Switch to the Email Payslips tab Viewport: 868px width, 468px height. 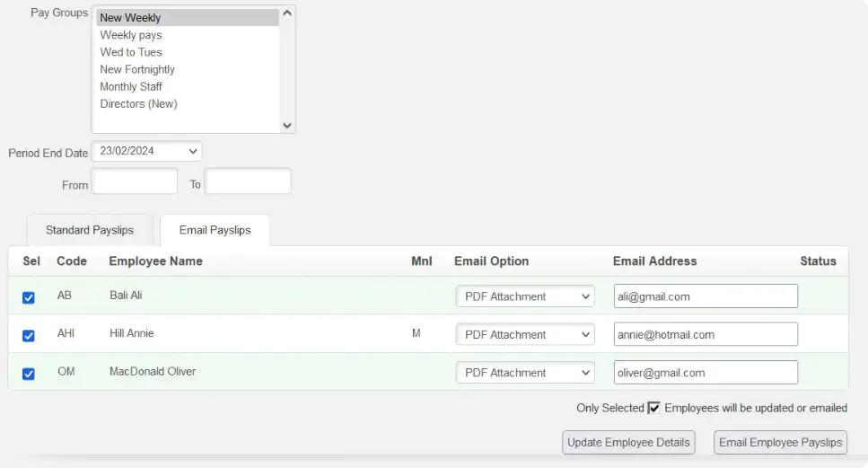tap(215, 230)
